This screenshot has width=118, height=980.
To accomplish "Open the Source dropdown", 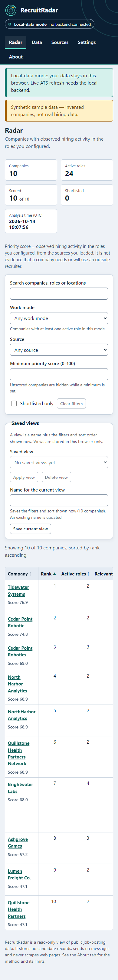I will 59,350.
